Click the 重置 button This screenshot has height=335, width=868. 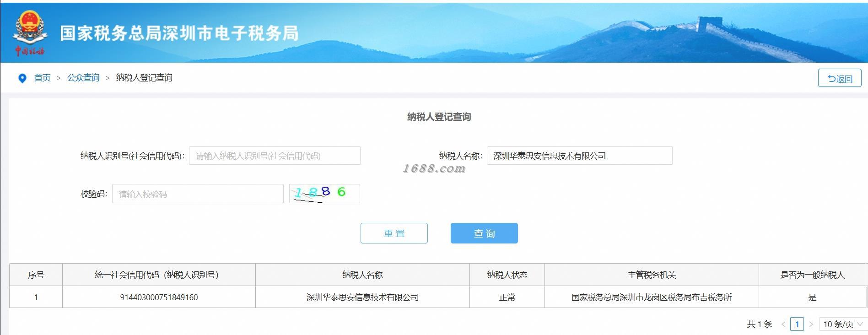(x=394, y=233)
